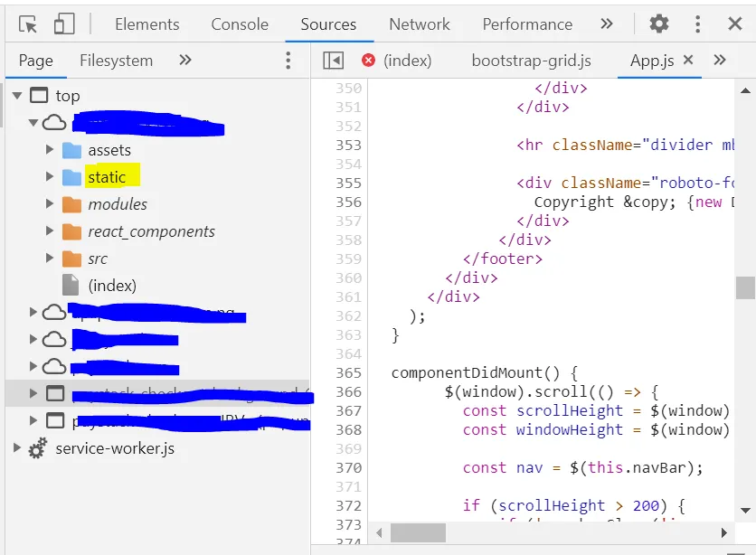The height and width of the screenshot is (555, 756).
Task: Switch to the Elements tab
Action: (x=147, y=24)
